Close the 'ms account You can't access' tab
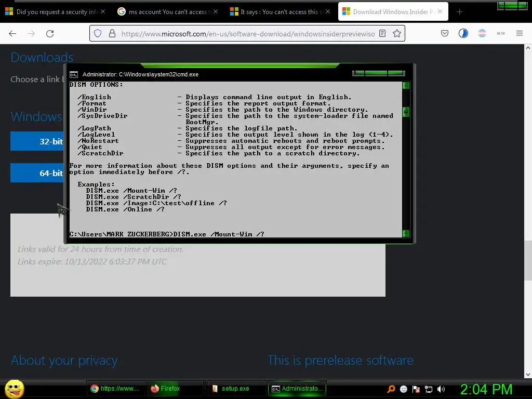Viewport: 532px width, 399px height. (x=216, y=11)
